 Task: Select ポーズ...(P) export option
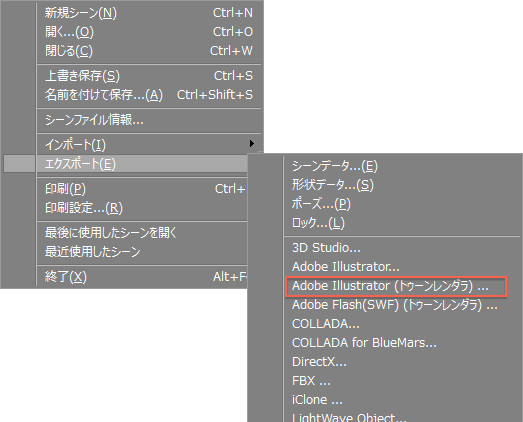pyautogui.click(x=402, y=204)
